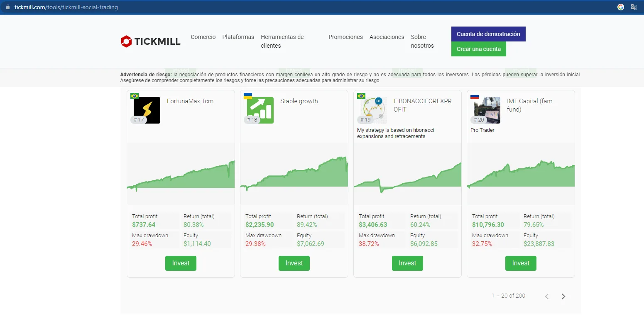
Task: Click the #19 rank badge
Action: [x=365, y=120]
